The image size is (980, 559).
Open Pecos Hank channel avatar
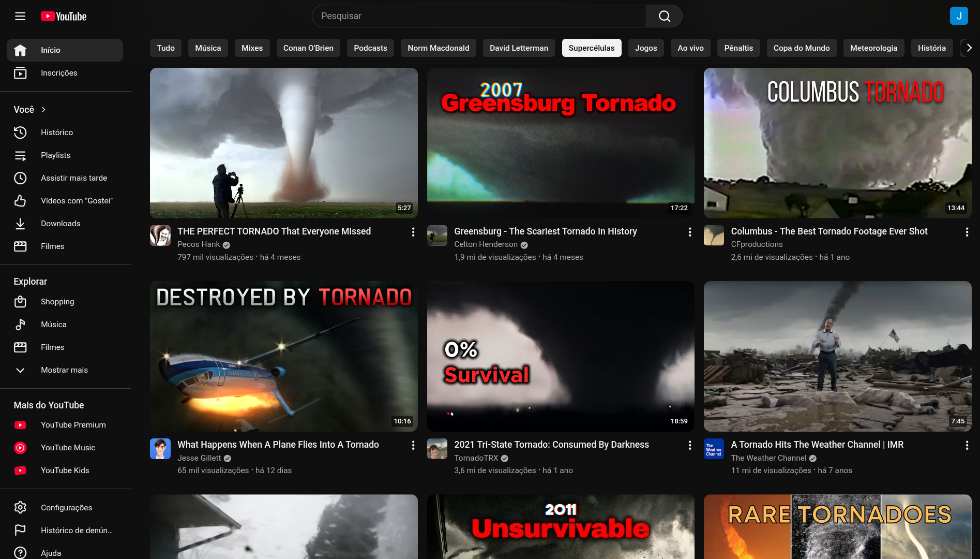click(x=160, y=236)
